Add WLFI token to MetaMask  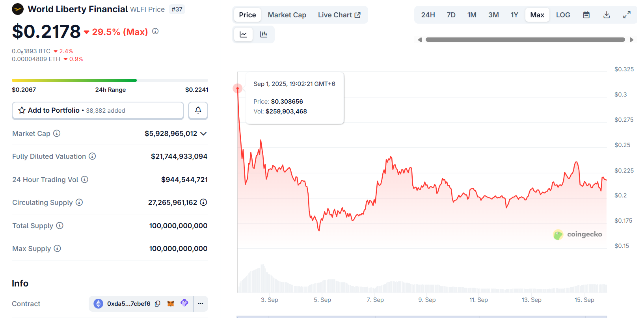[171, 303]
